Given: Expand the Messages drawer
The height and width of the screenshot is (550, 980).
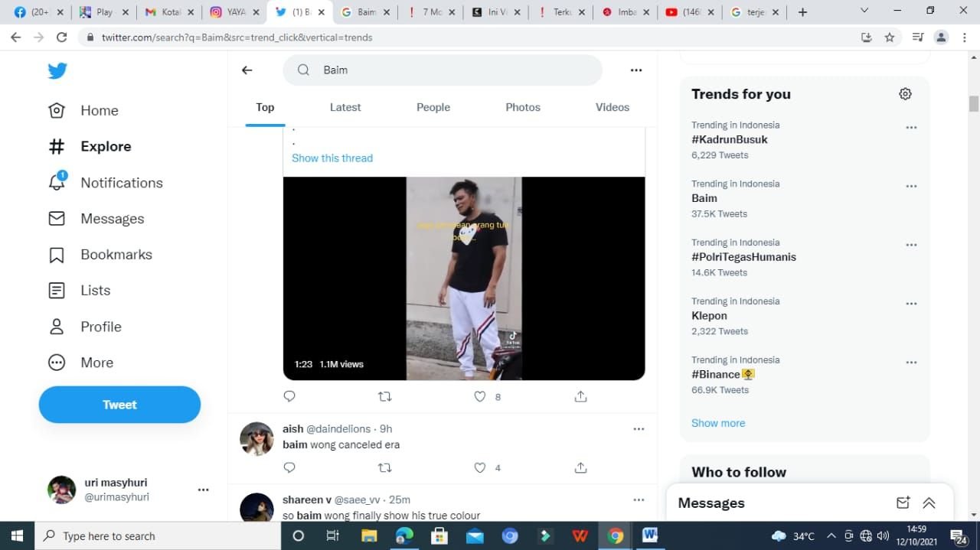Looking at the screenshot, I should (x=929, y=503).
